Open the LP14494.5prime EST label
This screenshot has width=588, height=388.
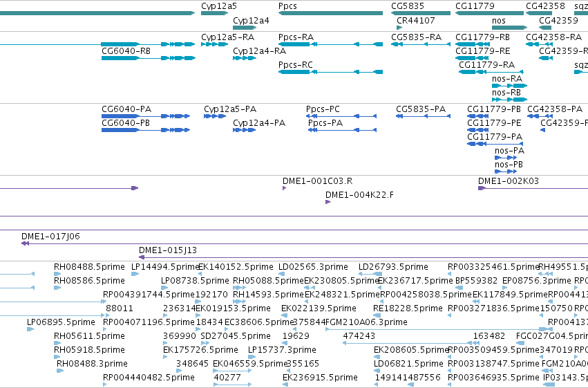tap(164, 267)
